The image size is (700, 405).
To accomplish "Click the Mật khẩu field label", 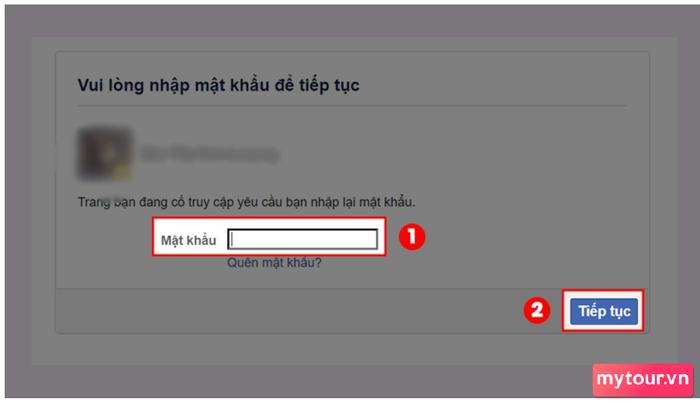I will point(188,240).
